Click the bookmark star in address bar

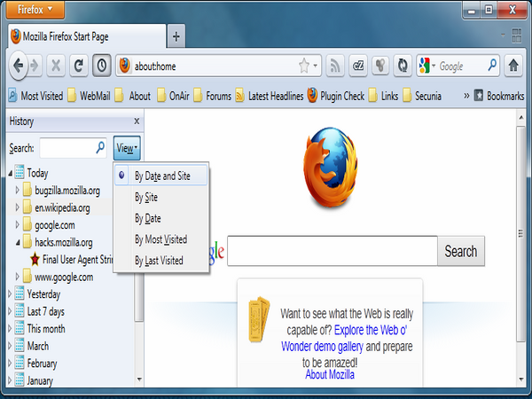[x=304, y=66]
